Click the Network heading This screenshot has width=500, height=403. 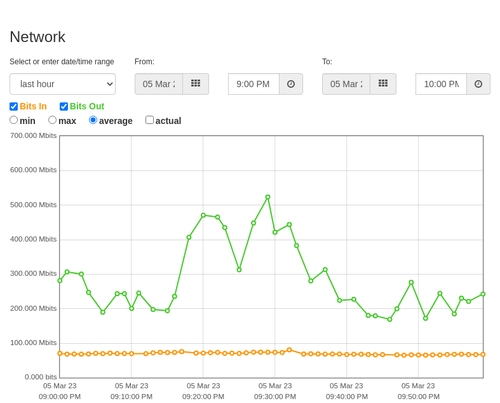coord(37,37)
